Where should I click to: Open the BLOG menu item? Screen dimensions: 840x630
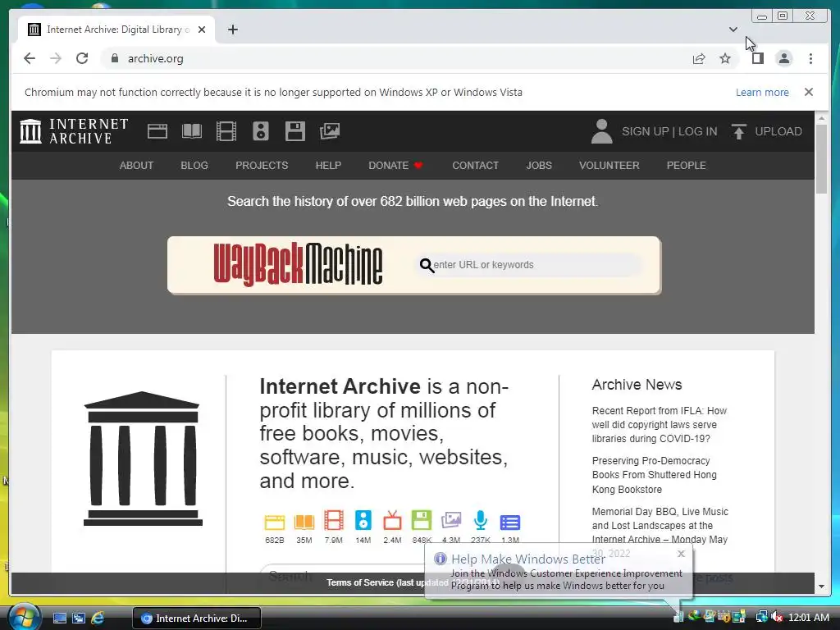pos(194,166)
